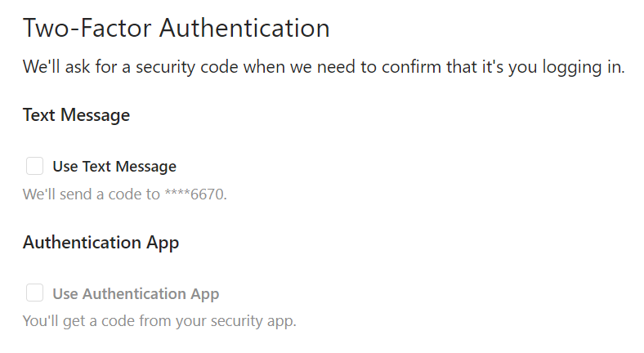Click the "We'll ask for a security code" description
The height and width of the screenshot is (353, 644).
click(324, 68)
